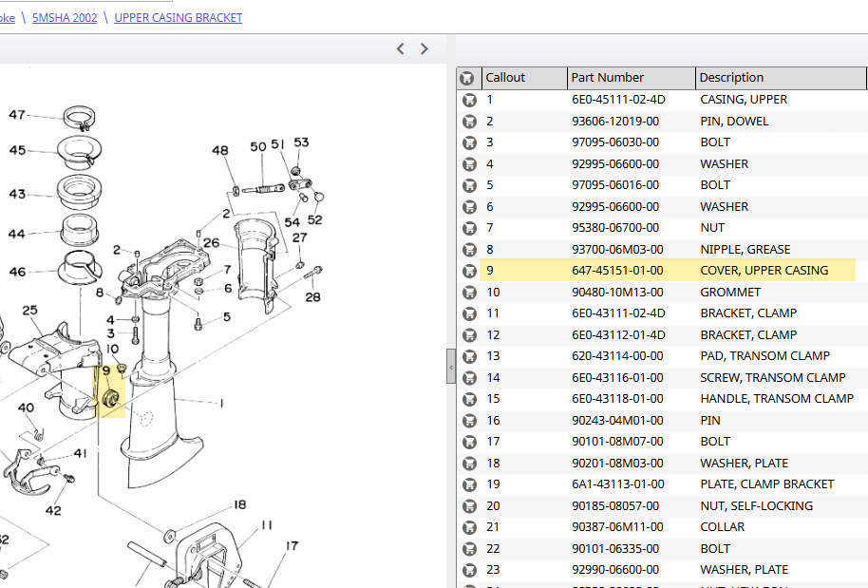868x588 pixels.
Task: Add the NUT 95380-06700-00 to cart
Action: (x=469, y=228)
